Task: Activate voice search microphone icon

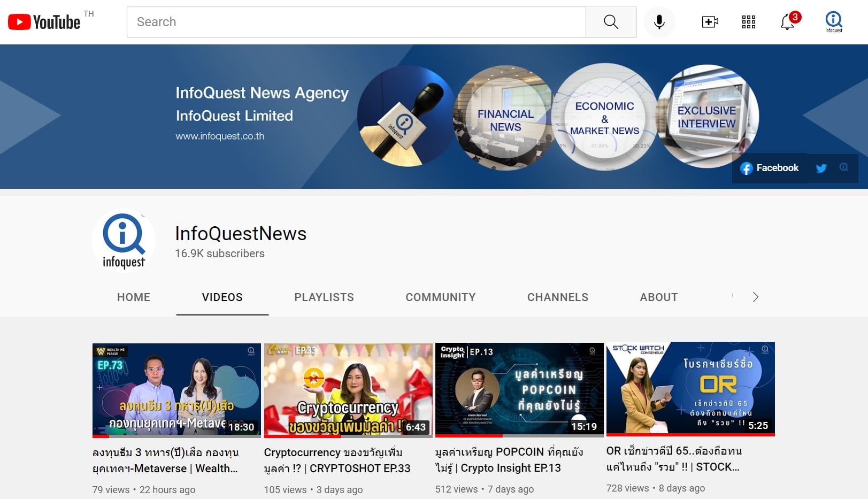Action: tap(659, 22)
